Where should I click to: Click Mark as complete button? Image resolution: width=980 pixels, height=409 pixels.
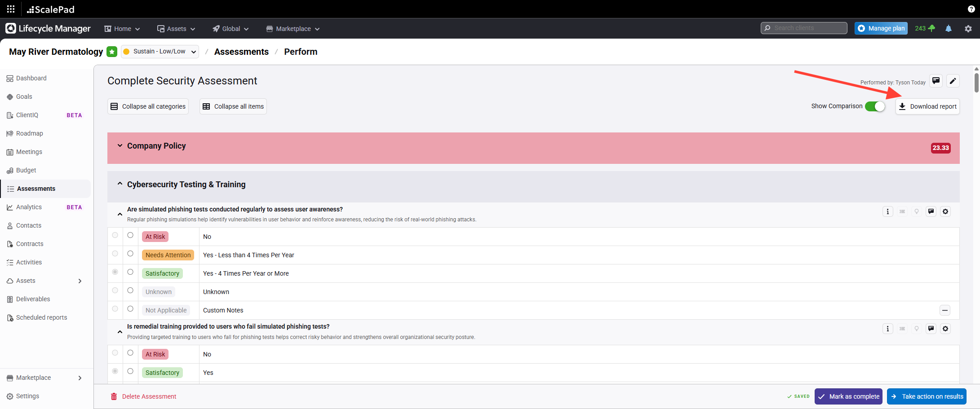point(848,396)
